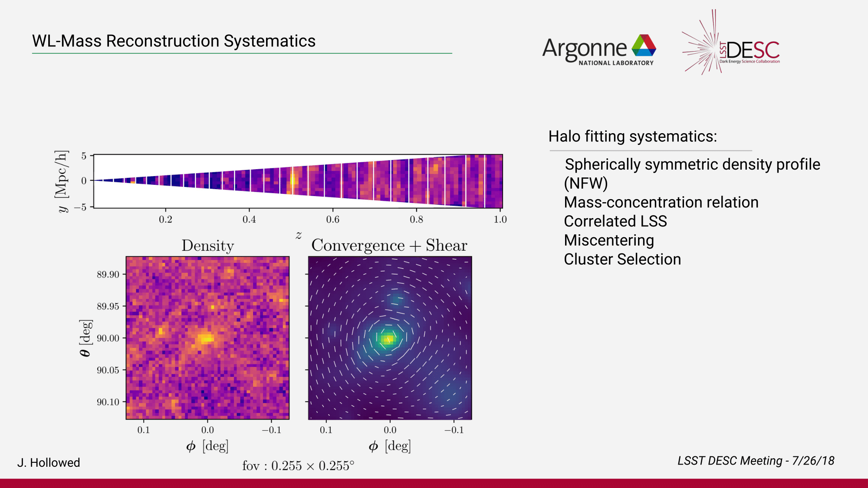The image size is (868, 488).
Task: Click the slide title WL-Mass Reconstruction Systematics
Action: click(x=174, y=41)
